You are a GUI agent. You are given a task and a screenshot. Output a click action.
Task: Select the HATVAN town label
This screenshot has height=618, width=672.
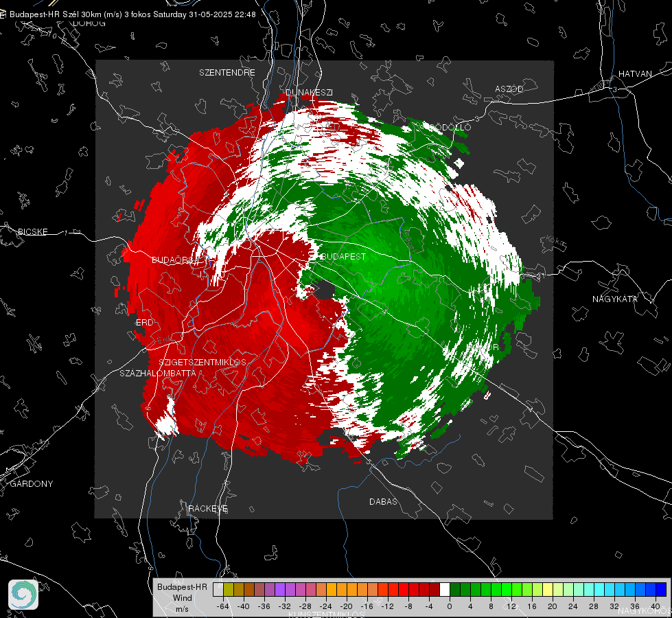click(635, 73)
